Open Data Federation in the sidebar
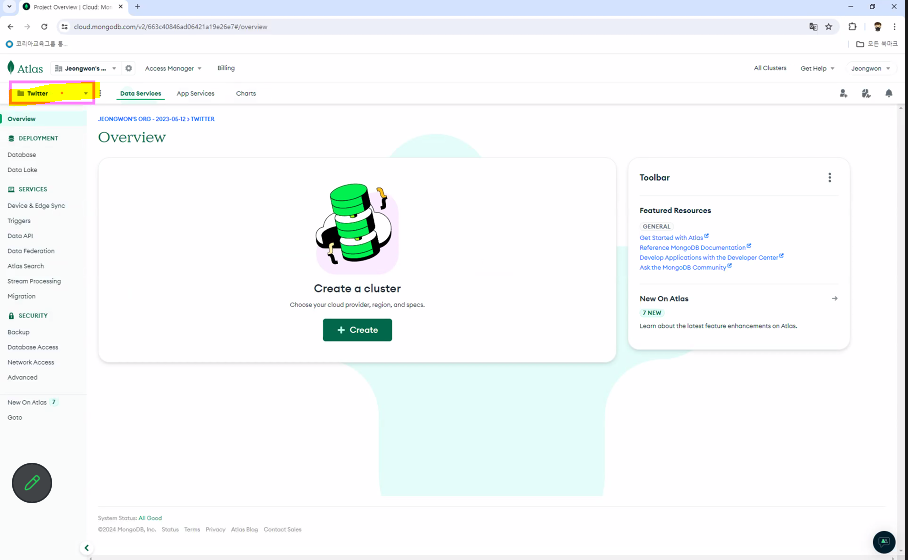 pos(31,251)
